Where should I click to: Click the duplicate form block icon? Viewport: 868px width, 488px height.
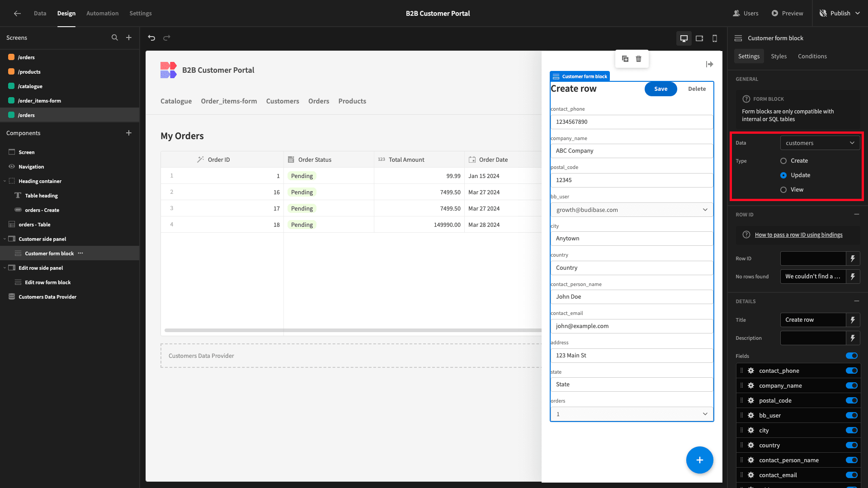[x=625, y=58]
